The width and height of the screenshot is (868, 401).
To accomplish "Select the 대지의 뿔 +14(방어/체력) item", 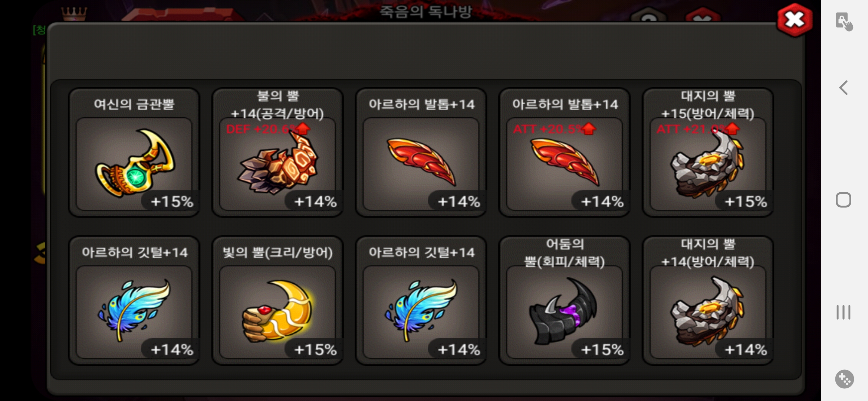I will pos(708,300).
